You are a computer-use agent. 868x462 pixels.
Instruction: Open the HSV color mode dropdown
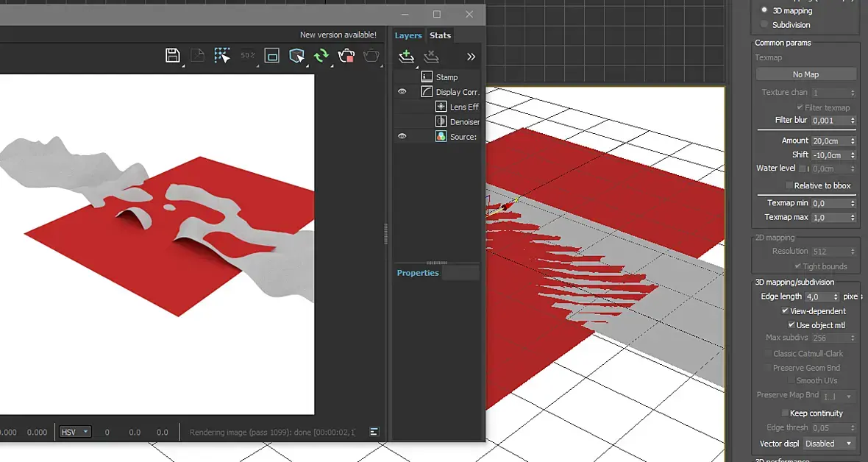tap(75, 432)
